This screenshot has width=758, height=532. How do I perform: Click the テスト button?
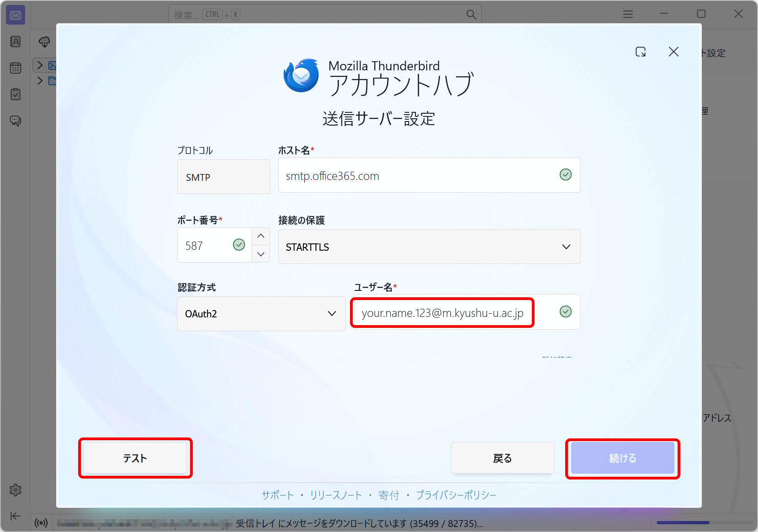(x=135, y=458)
